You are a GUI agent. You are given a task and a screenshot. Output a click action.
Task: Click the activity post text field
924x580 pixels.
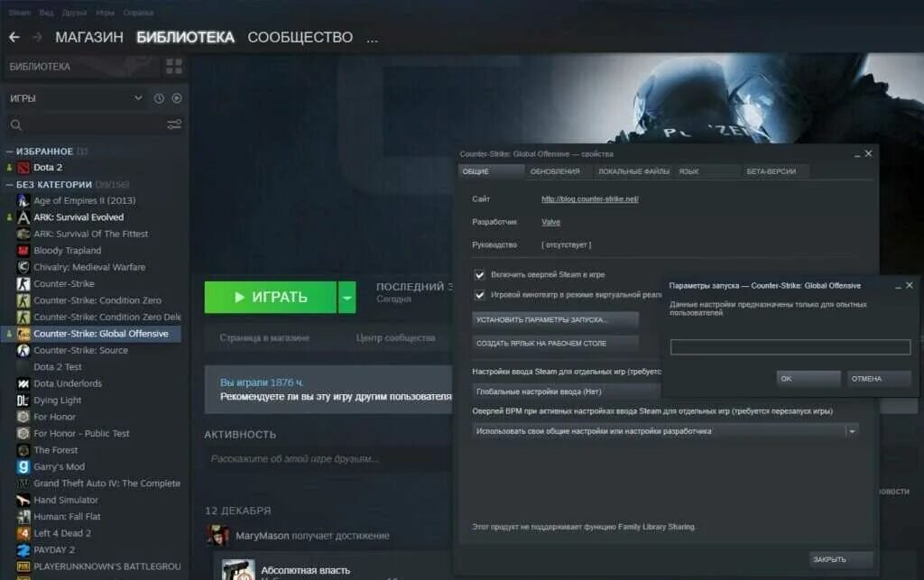pos(330,459)
